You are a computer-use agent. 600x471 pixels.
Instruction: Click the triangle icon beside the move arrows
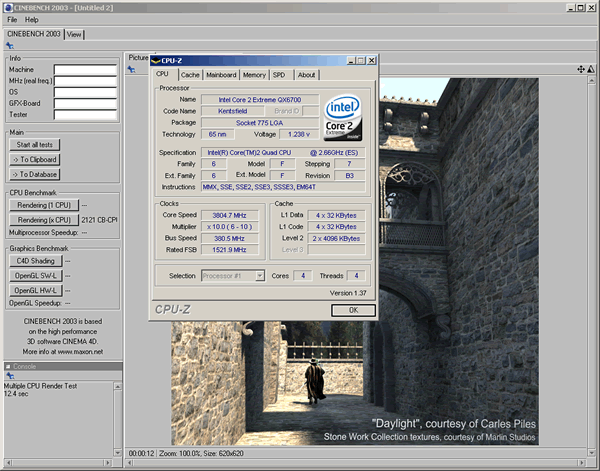(x=591, y=69)
